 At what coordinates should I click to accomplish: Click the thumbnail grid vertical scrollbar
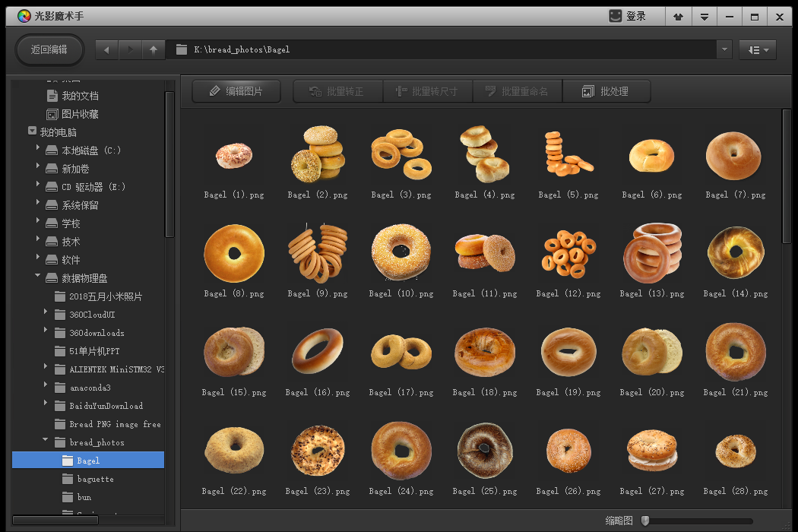tap(787, 176)
